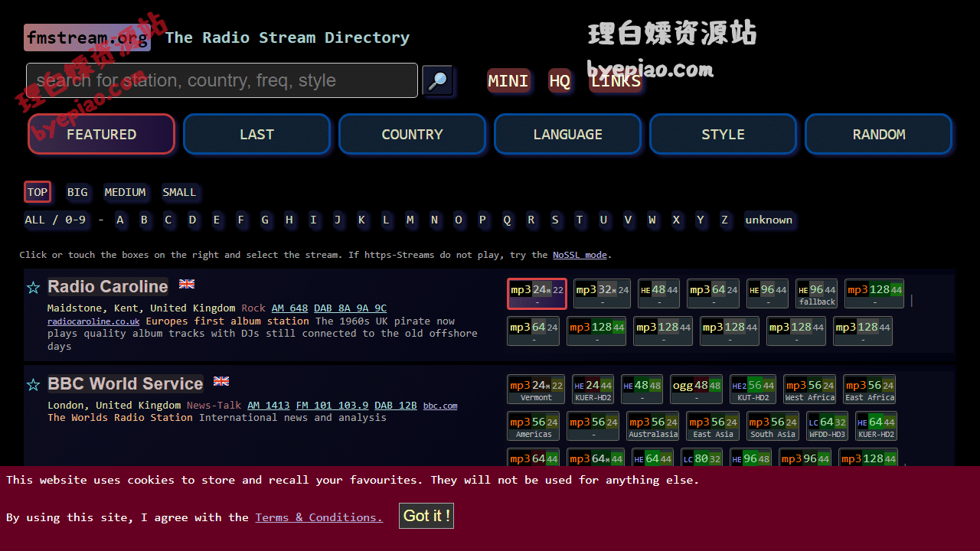Select the TOP size filter
The image size is (980, 551).
tap(38, 192)
